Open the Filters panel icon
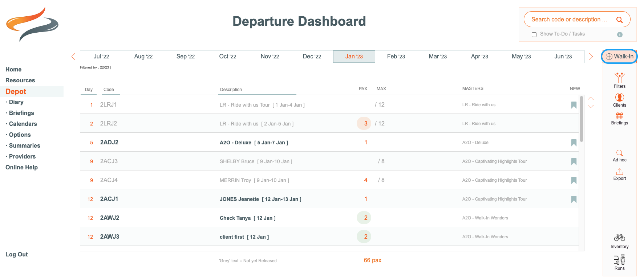 tap(619, 77)
